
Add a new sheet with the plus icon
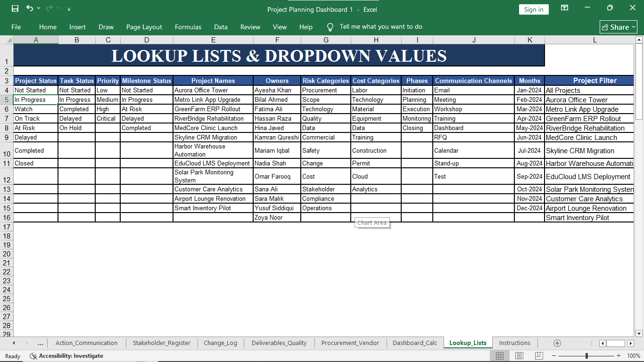557,343
